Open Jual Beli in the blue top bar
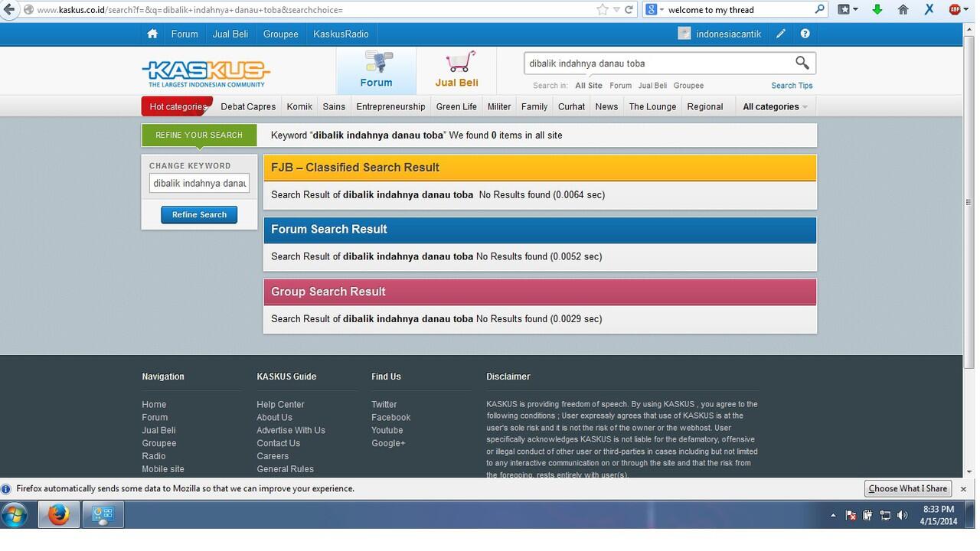This screenshot has height=551, width=980. tap(230, 34)
